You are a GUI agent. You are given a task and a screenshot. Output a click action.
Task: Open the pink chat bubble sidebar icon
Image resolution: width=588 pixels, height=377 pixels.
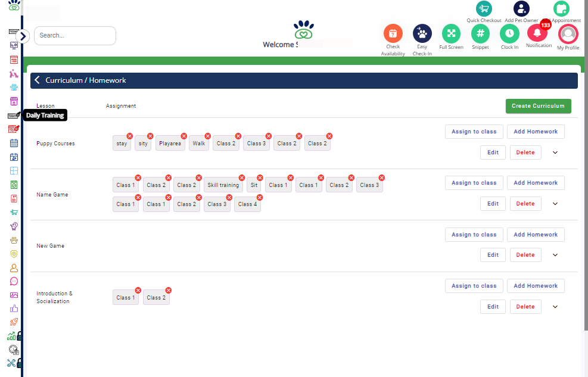coord(14,282)
